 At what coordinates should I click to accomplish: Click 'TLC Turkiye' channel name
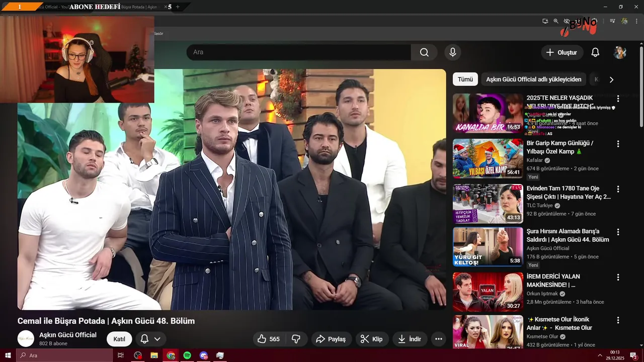pyautogui.click(x=540, y=206)
